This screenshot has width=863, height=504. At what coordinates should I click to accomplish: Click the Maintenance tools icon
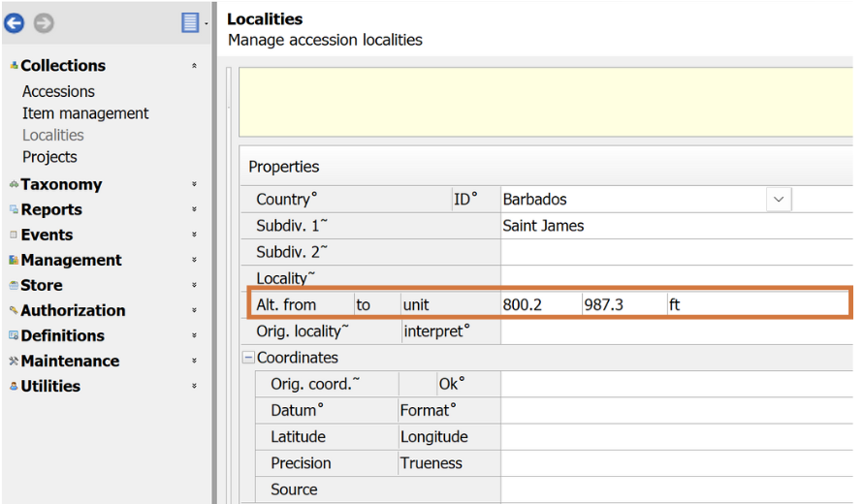click(x=14, y=361)
